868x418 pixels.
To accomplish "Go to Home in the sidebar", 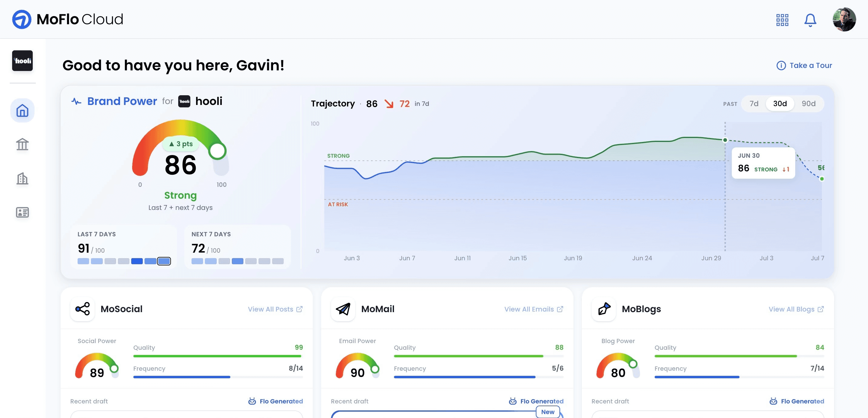I will (x=22, y=110).
